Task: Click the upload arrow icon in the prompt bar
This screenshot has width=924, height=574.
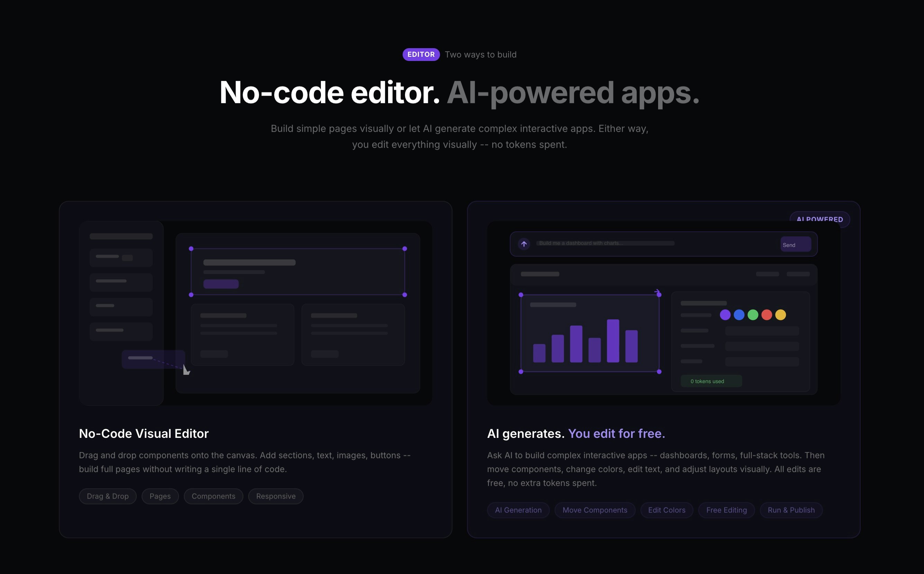Action: click(x=524, y=244)
